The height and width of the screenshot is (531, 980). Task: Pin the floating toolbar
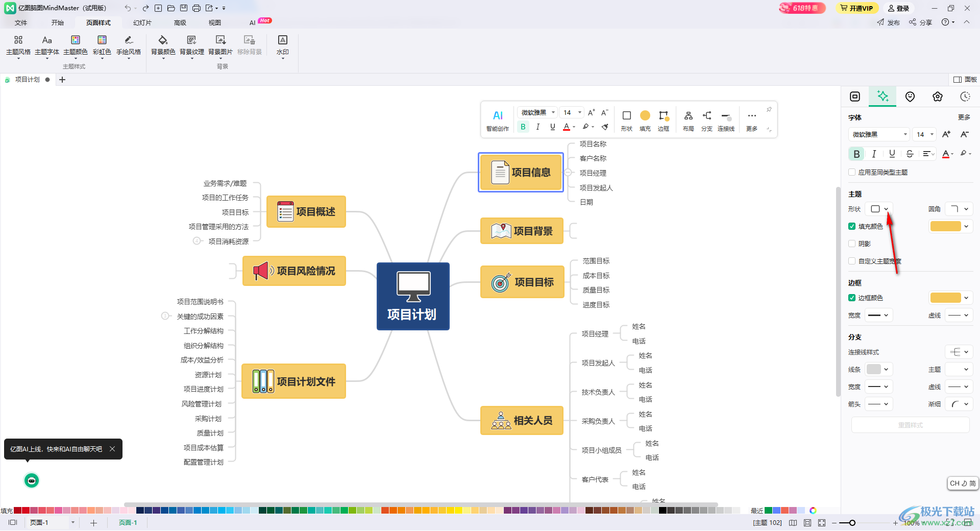[x=769, y=109]
